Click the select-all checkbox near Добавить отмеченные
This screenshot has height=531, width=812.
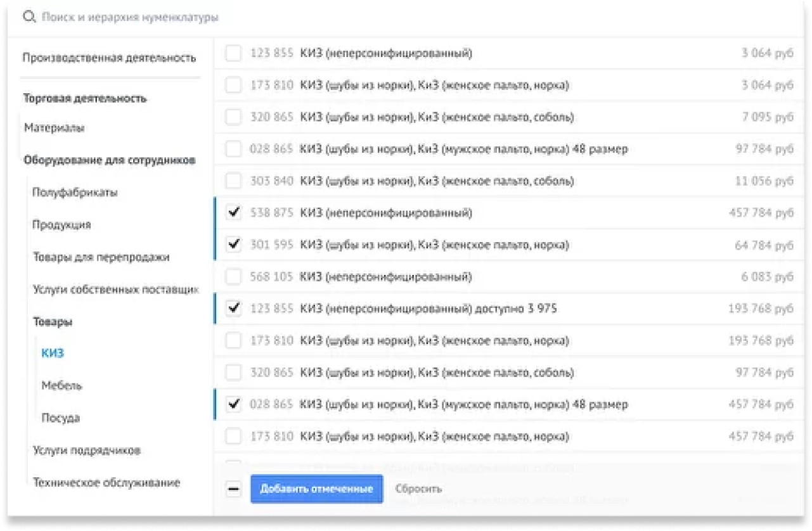coord(233,489)
